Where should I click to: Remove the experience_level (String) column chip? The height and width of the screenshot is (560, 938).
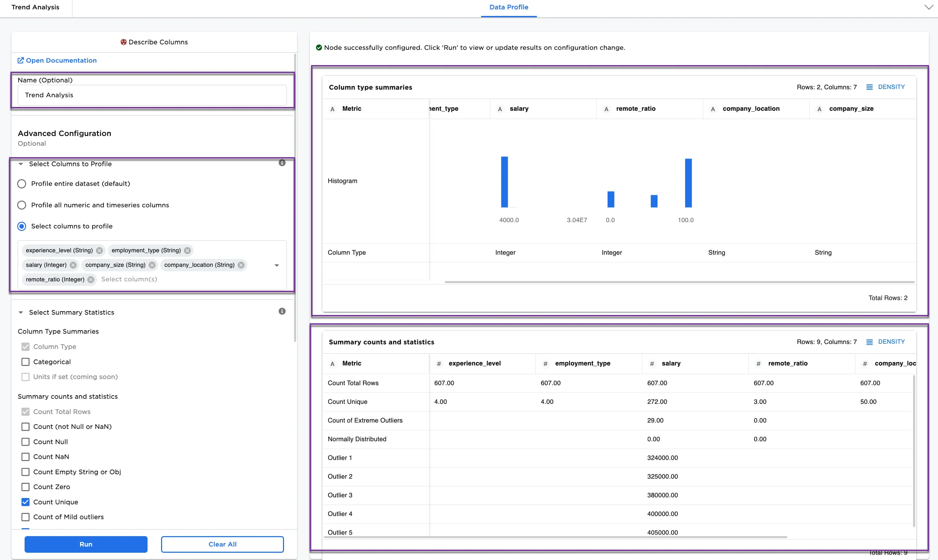99,250
